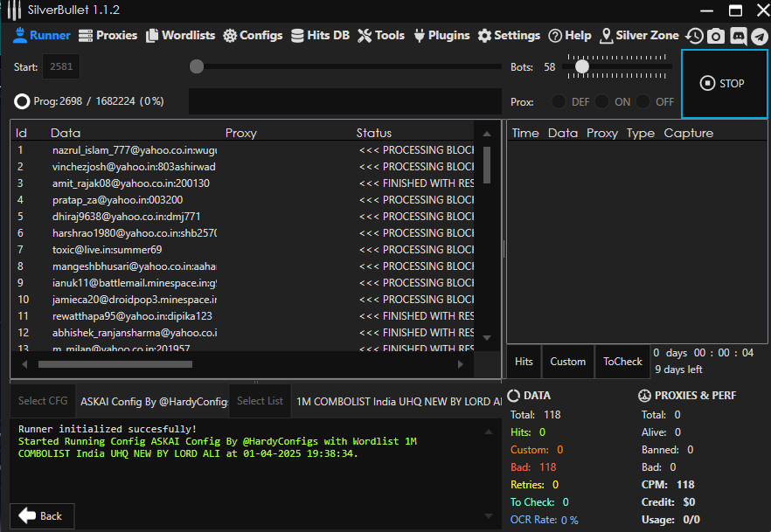Click the camera screenshot icon
Image resolution: width=771 pixels, height=532 pixels.
pyautogui.click(x=716, y=36)
